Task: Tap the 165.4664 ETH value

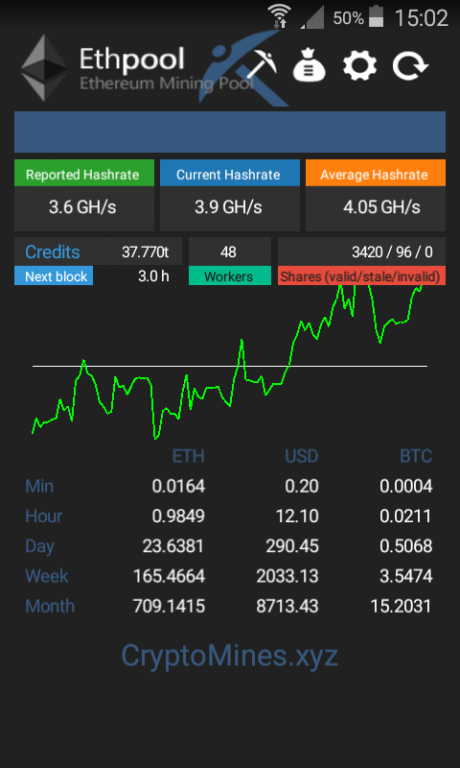Action: click(x=169, y=576)
